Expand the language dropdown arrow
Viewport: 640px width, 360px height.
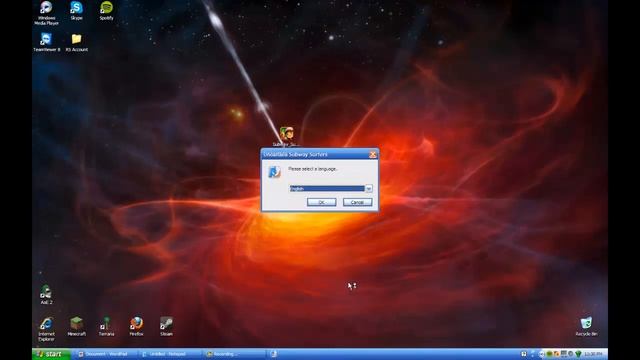coord(369,189)
